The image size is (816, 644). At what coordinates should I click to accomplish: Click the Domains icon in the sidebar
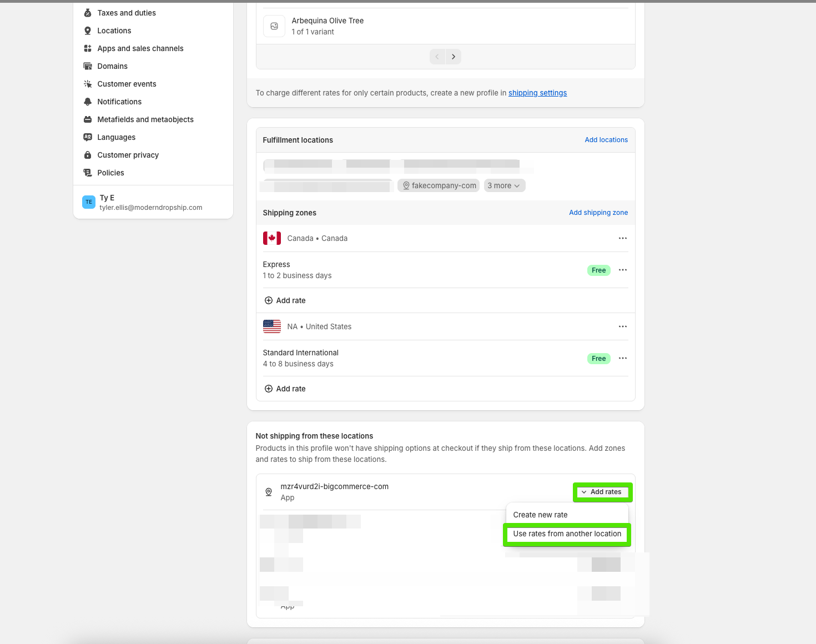(88, 66)
